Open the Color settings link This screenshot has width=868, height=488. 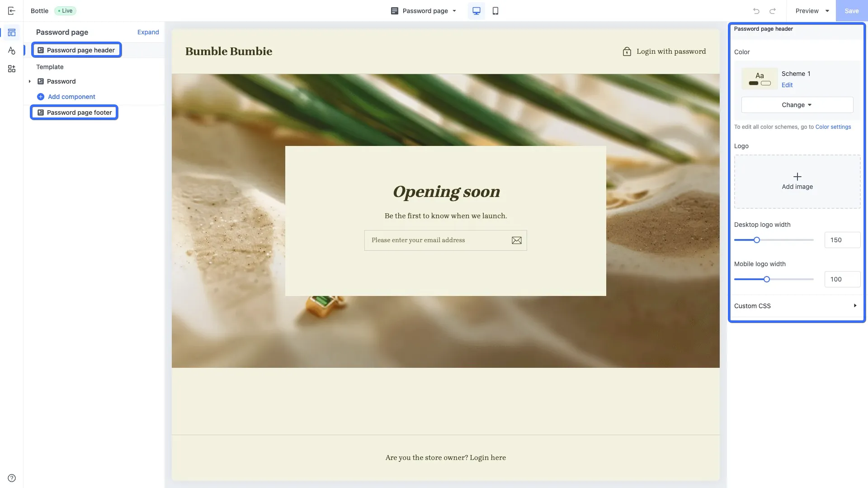[833, 127]
